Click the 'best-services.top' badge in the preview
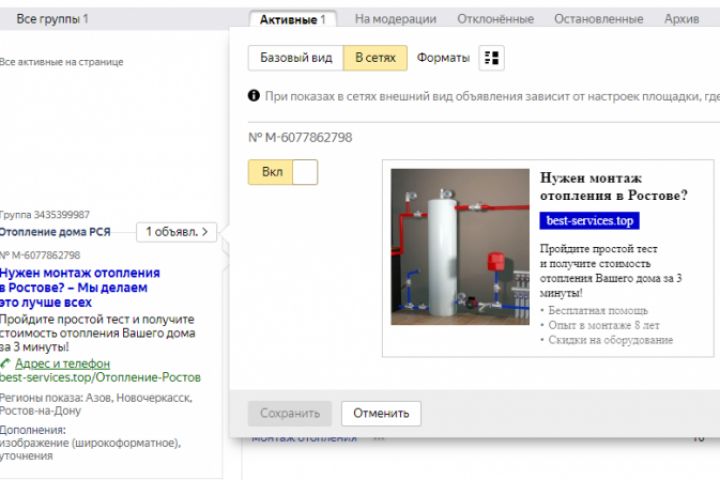The width and height of the screenshot is (720, 480). click(589, 220)
